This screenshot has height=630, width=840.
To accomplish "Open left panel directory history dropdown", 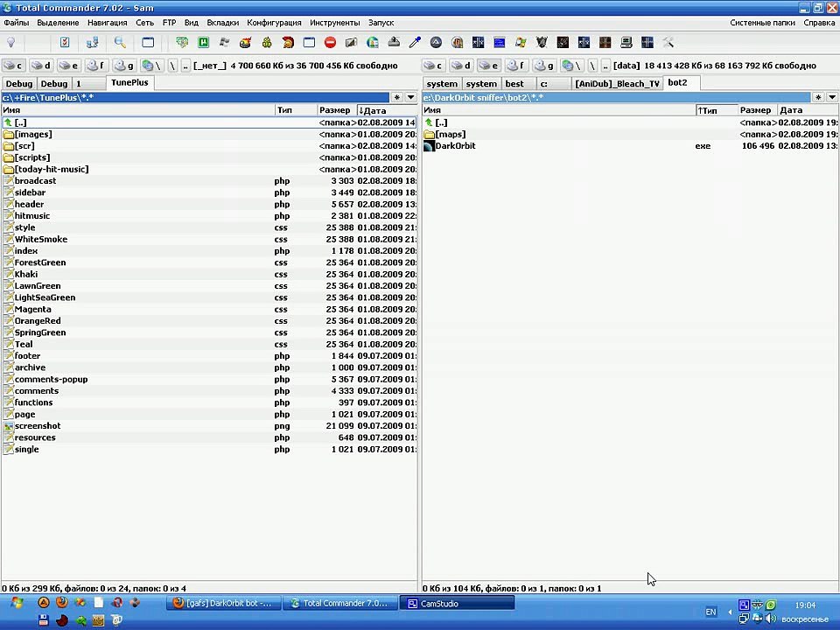I will 410,97.
